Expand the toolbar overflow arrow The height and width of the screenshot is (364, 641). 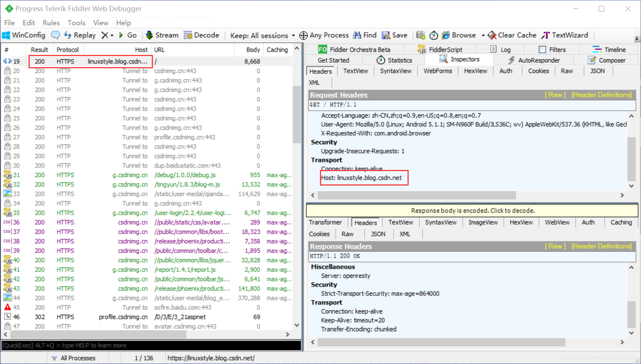pyautogui.click(x=637, y=38)
